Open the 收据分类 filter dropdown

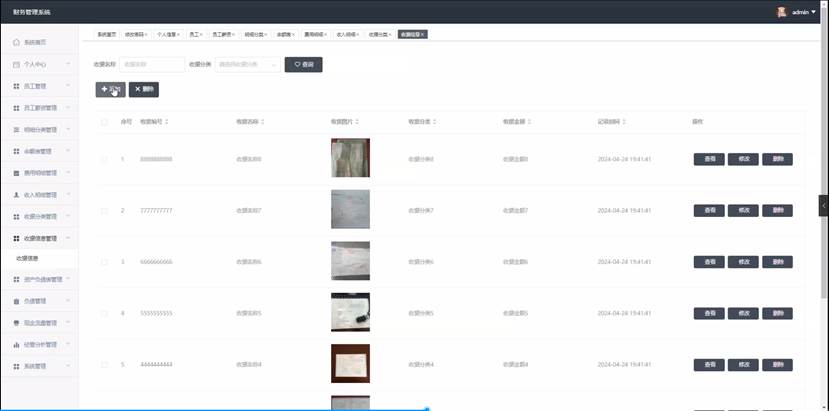248,65
